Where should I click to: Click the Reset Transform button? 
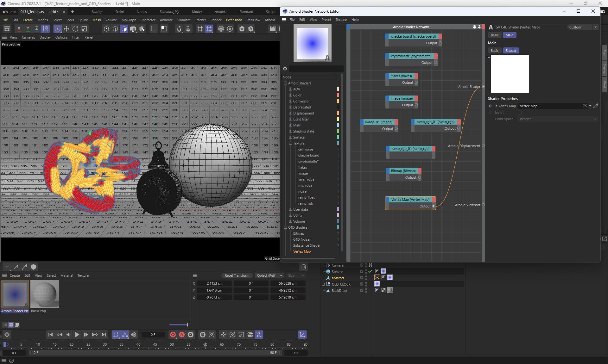(237, 275)
